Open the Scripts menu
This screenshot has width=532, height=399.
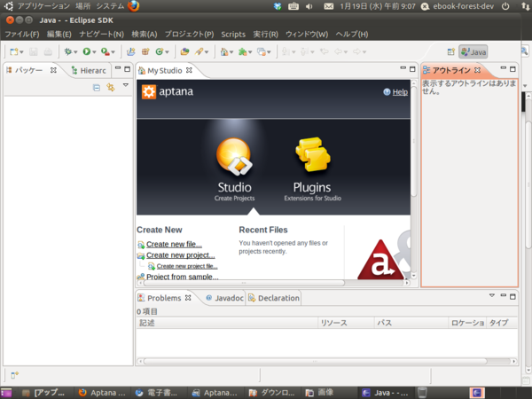tap(233, 35)
